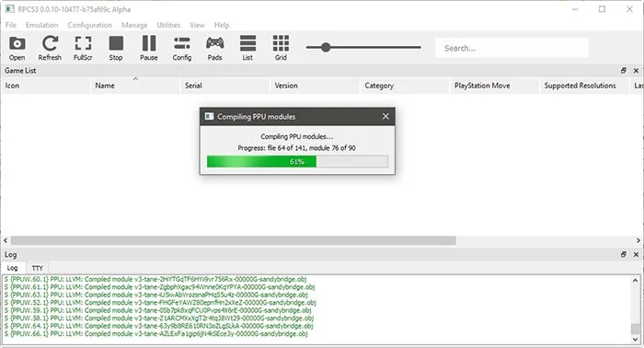Close the Compiling PPU modules dialog
The width and height of the screenshot is (644, 348).
(385, 116)
